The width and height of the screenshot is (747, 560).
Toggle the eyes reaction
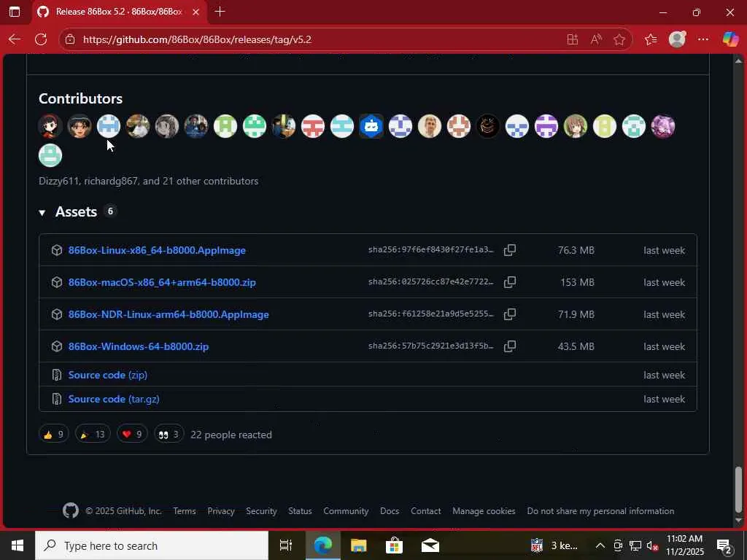(x=169, y=434)
